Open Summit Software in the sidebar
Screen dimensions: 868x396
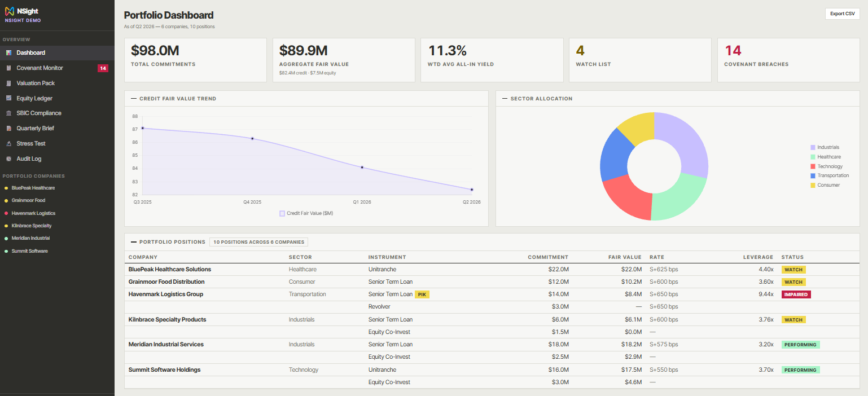click(x=29, y=251)
